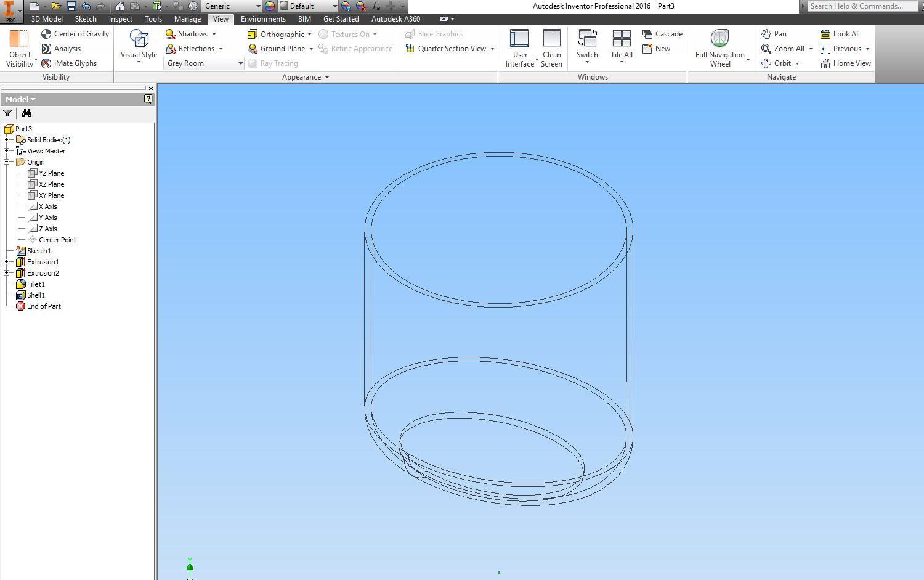Viewport: 924px width, 580px height.
Task: Click the Search Help & Commands field
Action: [x=861, y=6]
